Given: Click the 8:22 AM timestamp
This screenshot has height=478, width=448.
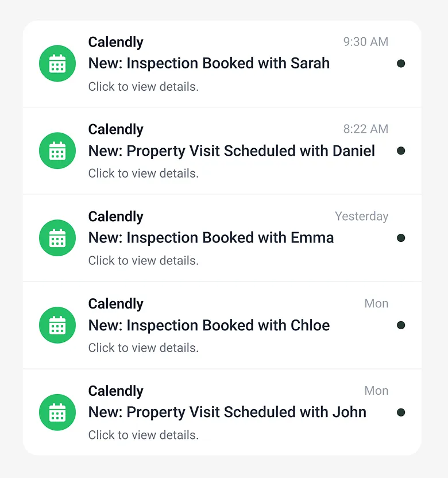Looking at the screenshot, I should [x=366, y=129].
